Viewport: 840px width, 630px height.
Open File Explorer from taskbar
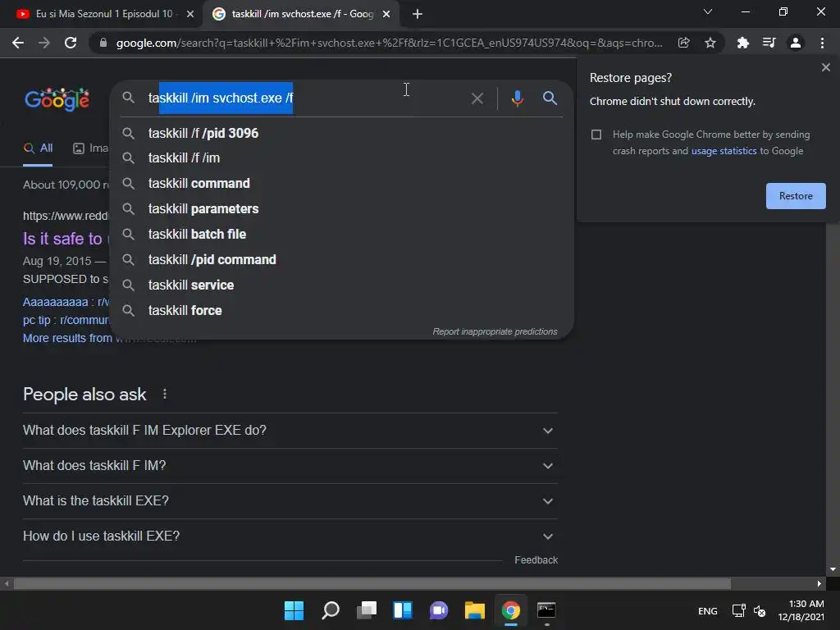[475, 610]
